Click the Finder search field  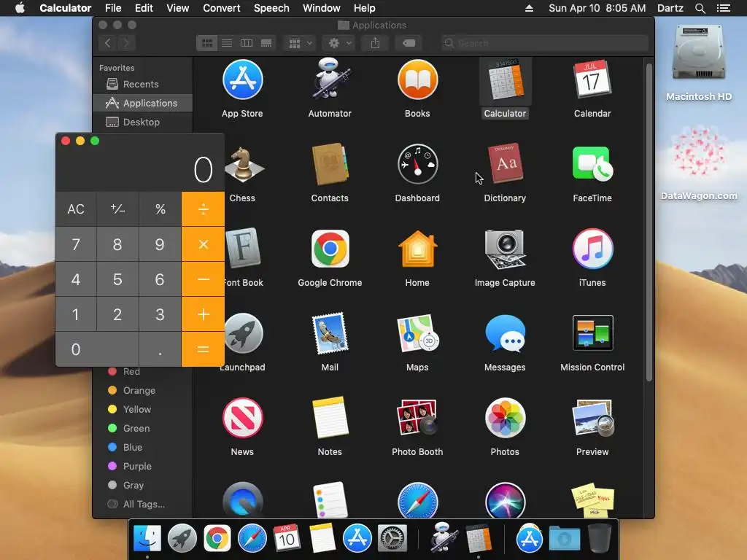click(x=544, y=43)
